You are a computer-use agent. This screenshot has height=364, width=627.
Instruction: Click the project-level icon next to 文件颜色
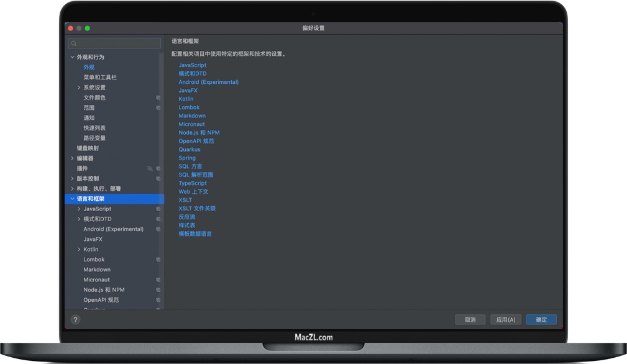click(x=158, y=98)
